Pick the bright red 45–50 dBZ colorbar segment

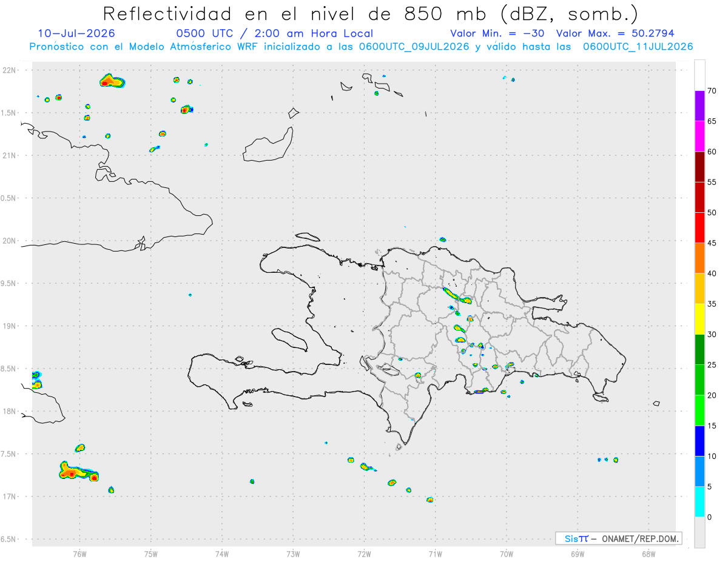click(x=699, y=227)
